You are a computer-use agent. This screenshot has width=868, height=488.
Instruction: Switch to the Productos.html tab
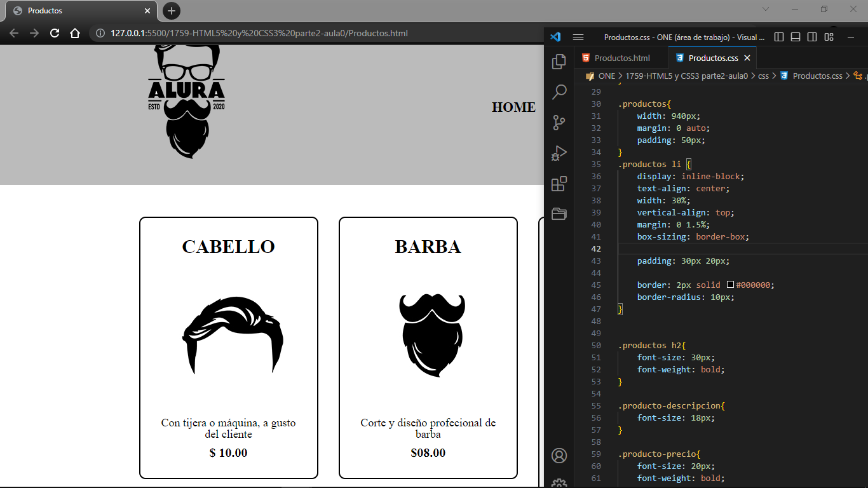[621, 57]
